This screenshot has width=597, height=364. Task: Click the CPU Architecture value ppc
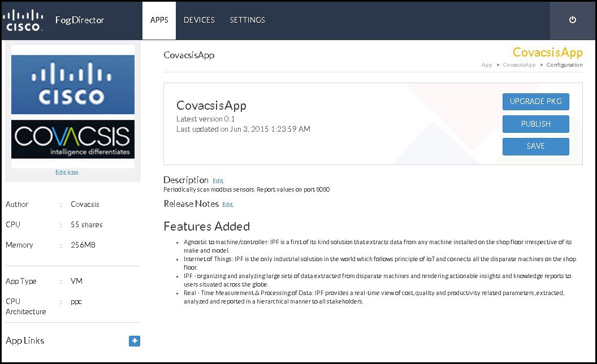(76, 302)
